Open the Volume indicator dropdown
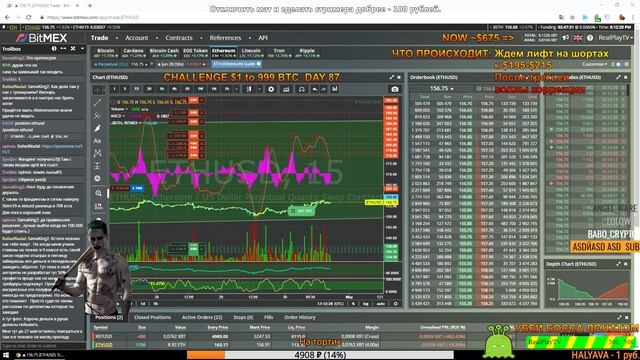Screen dimensions: 640x360 127,109
